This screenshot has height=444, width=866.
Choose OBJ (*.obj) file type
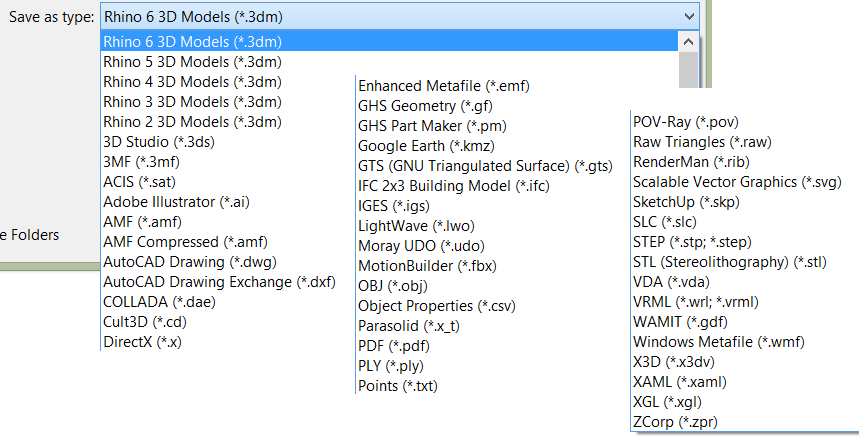tap(392, 286)
